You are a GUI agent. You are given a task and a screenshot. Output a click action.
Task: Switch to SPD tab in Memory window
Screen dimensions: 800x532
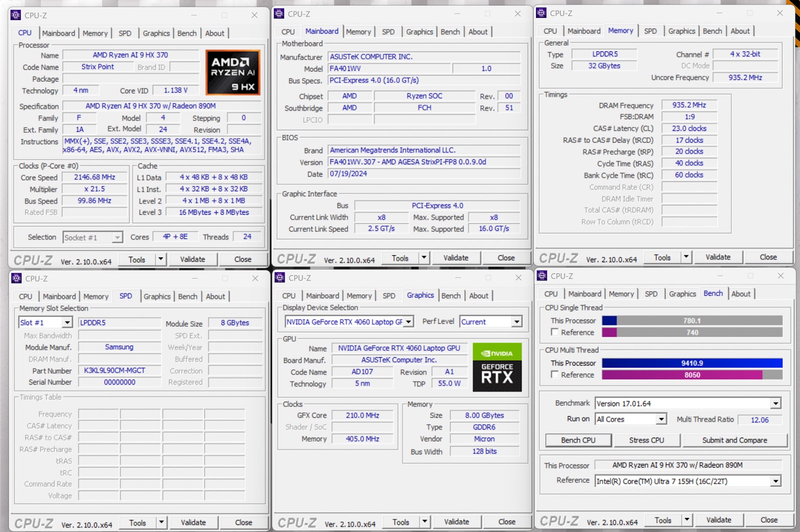click(650, 31)
